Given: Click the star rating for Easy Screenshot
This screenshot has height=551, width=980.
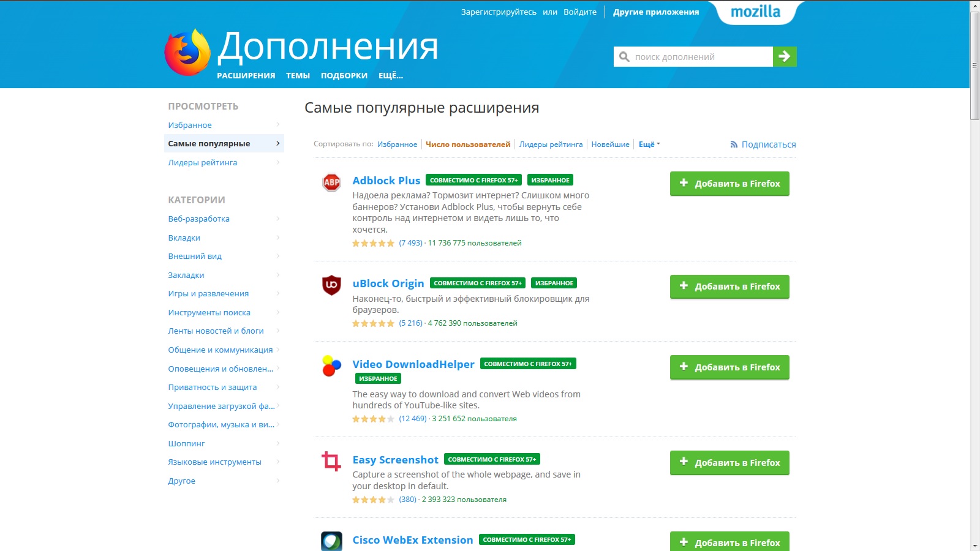Looking at the screenshot, I should (x=373, y=500).
